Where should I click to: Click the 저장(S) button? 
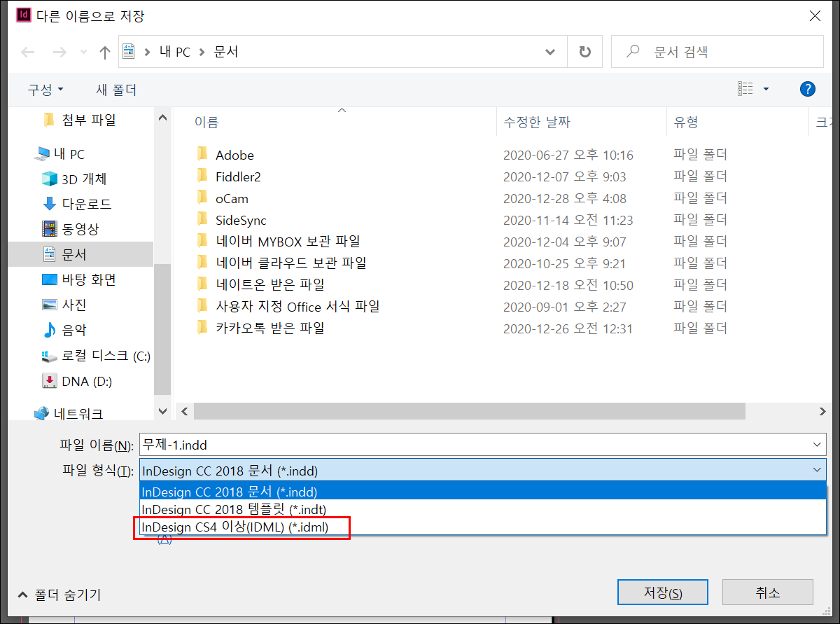663,593
